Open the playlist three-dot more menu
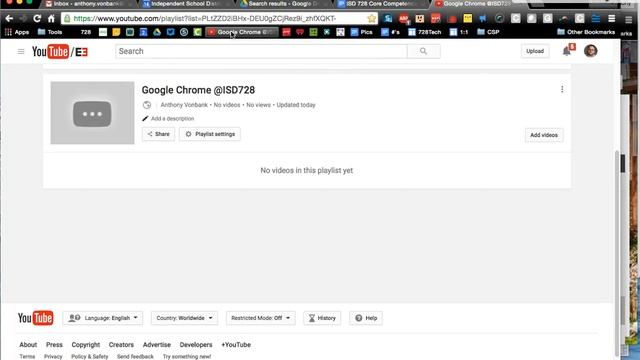This screenshot has width=640, height=360. click(562, 89)
